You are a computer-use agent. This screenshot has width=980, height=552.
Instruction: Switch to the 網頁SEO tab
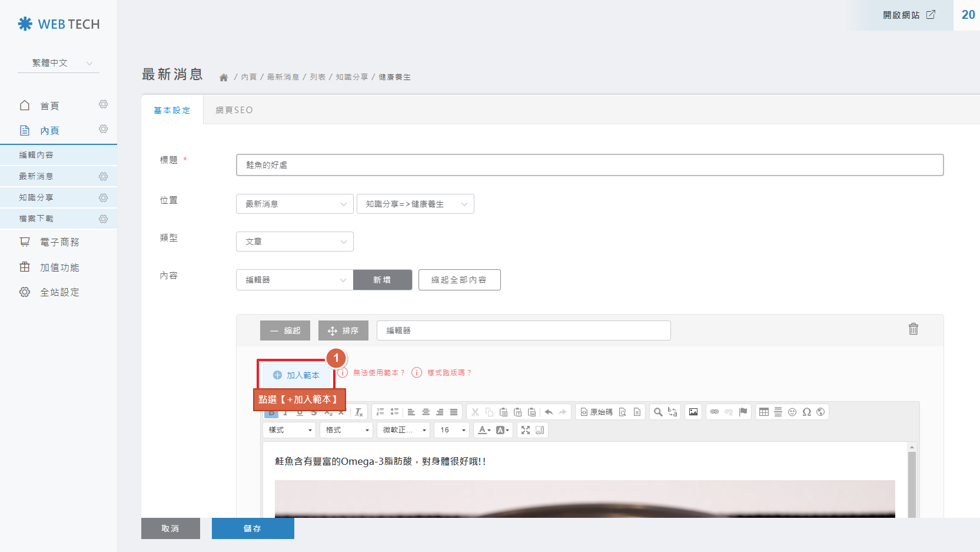pyautogui.click(x=234, y=110)
